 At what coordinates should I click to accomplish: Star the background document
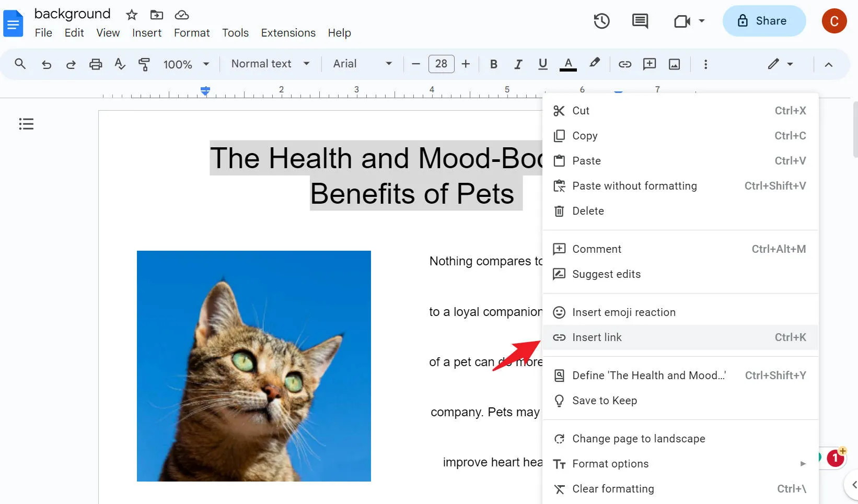tap(131, 14)
